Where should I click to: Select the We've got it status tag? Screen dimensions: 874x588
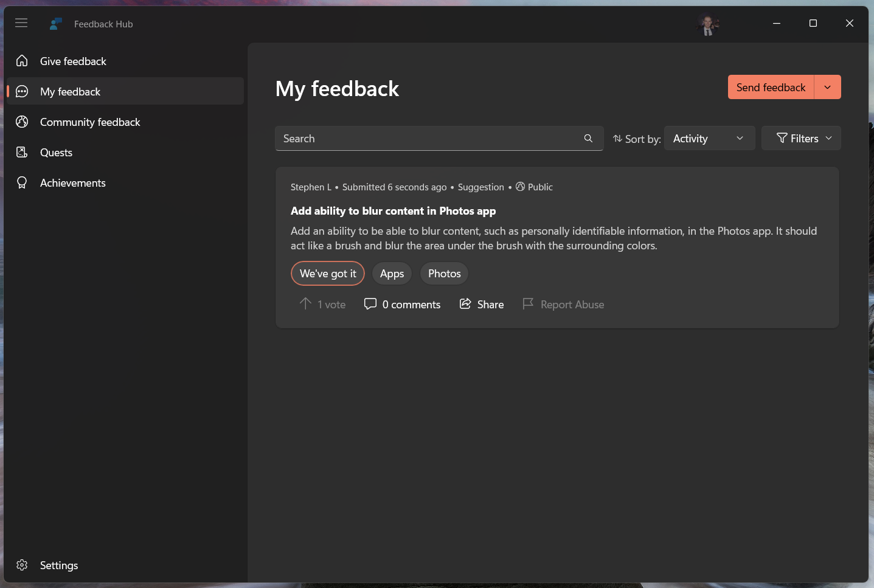coord(327,273)
